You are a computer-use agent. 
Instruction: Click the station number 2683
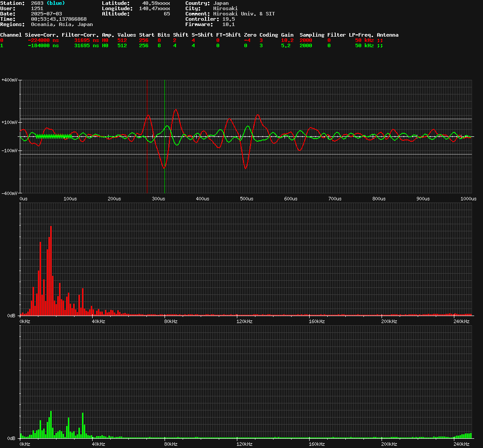point(37,3)
